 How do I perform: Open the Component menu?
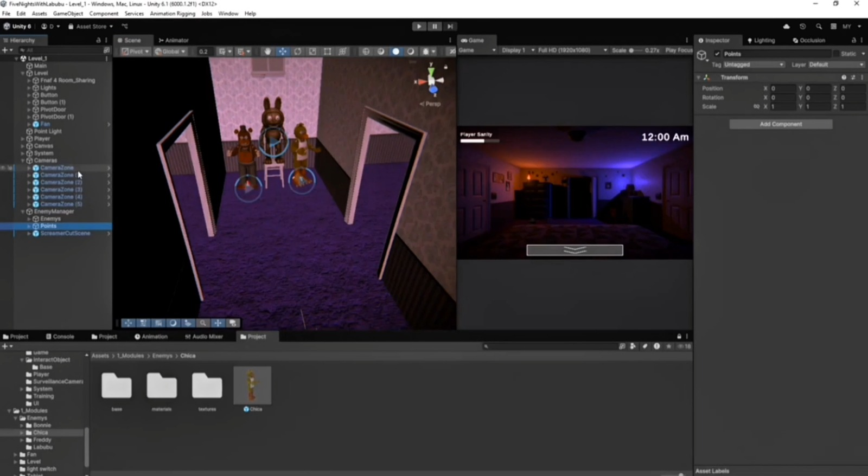104,14
